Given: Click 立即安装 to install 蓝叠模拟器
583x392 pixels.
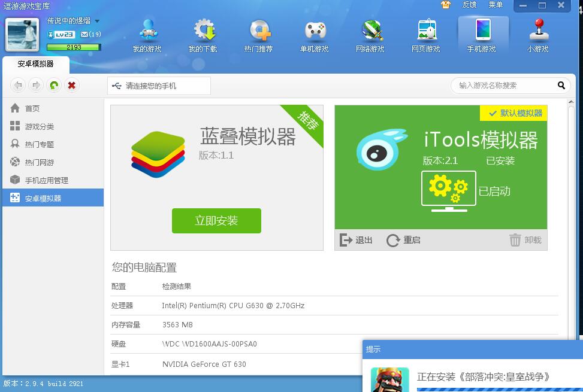Looking at the screenshot, I should (x=216, y=221).
